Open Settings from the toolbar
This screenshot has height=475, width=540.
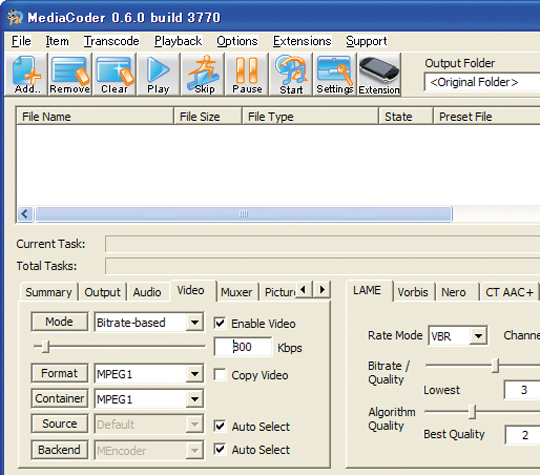(335, 74)
